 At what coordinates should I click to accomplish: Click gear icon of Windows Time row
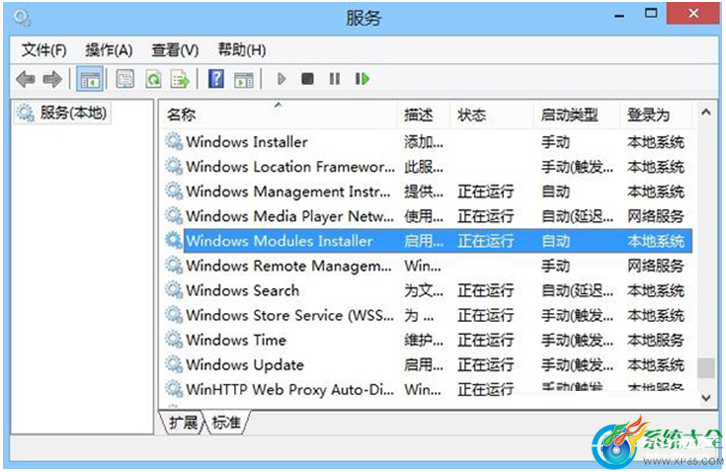(x=174, y=340)
